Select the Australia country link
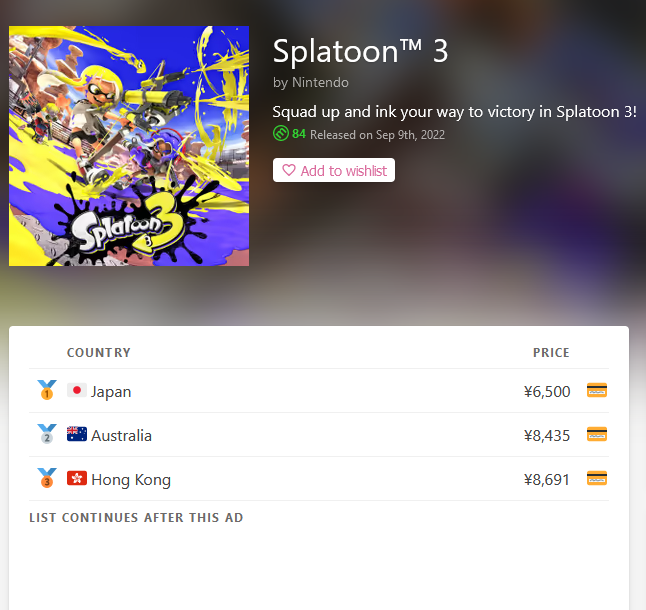The width and height of the screenshot is (646, 610). [121, 435]
